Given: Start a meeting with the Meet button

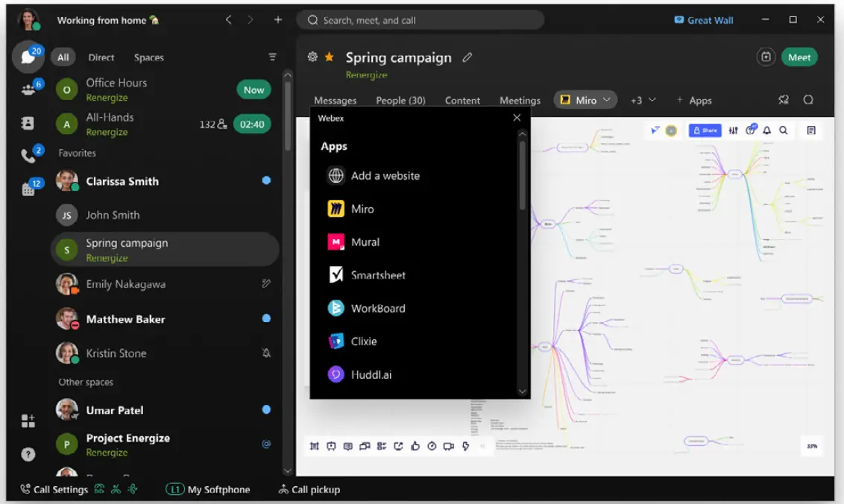Looking at the screenshot, I should coord(799,57).
